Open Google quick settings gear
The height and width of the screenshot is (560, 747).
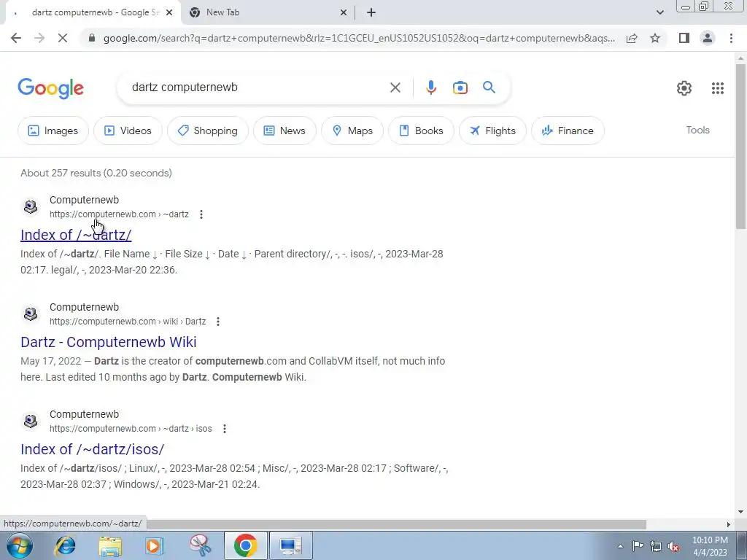click(684, 88)
